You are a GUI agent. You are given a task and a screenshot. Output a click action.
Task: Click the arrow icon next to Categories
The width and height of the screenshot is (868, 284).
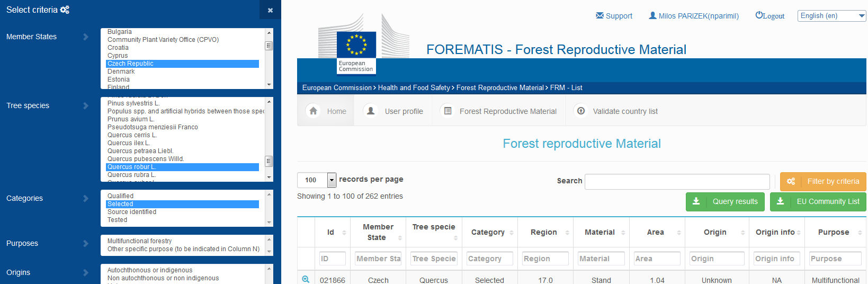pyautogui.click(x=86, y=198)
